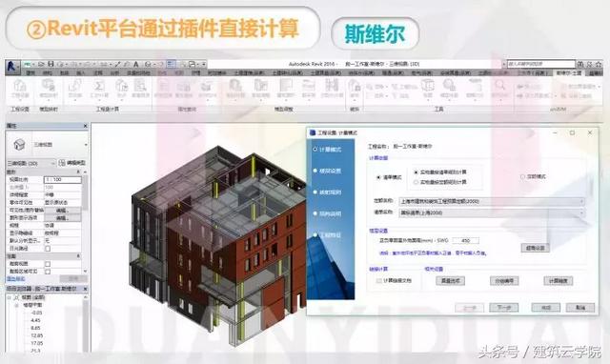Select 实物量按清单规则计算 radio option
The width and height of the screenshot is (610, 364).
pos(416,172)
